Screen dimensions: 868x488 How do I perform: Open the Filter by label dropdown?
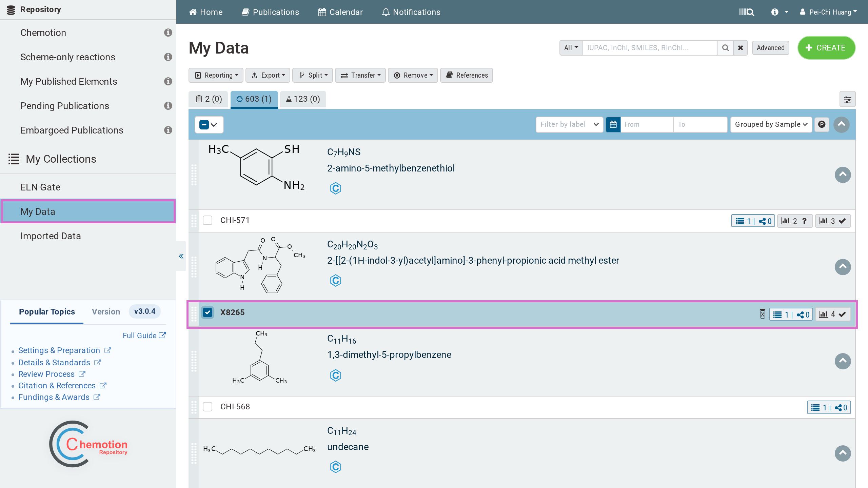(x=569, y=124)
